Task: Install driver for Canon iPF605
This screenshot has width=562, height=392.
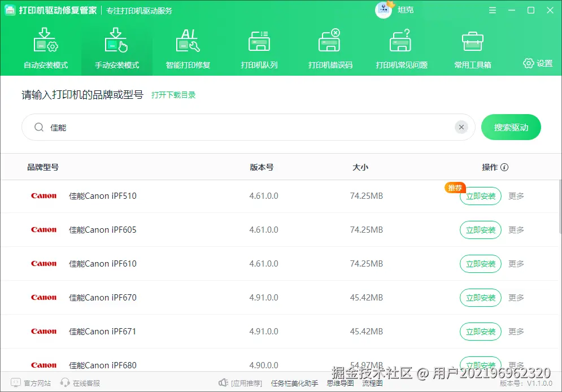Action: click(480, 230)
